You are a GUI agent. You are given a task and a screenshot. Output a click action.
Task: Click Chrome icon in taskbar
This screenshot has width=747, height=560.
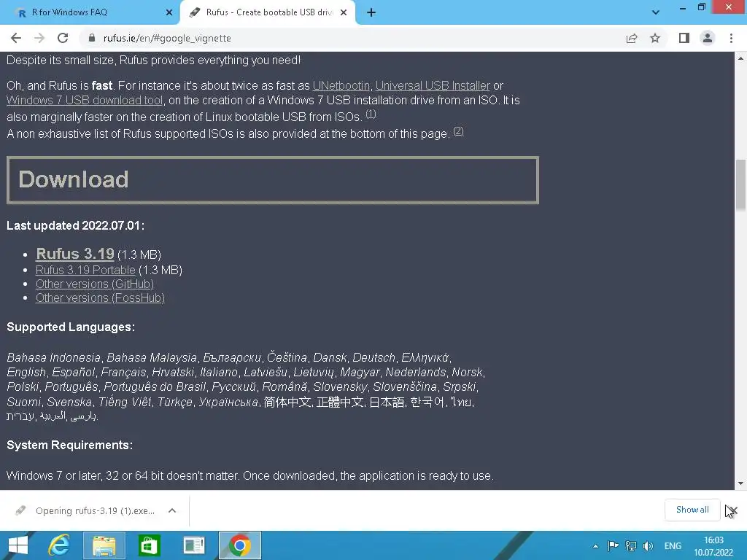[x=239, y=545]
